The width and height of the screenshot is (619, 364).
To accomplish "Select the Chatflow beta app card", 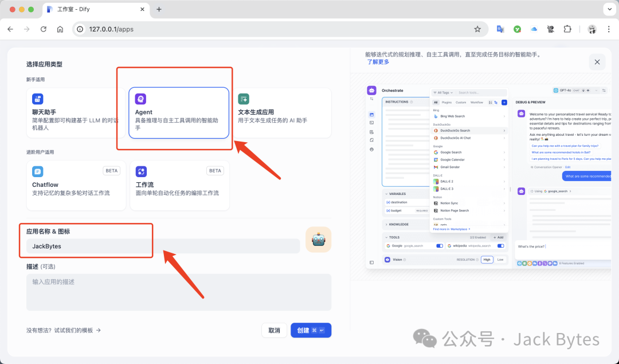I will (x=76, y=185).
